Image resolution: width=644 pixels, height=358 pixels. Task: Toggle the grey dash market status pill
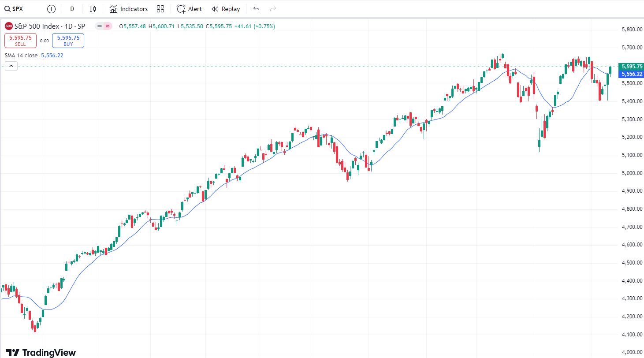click(100, 26)
